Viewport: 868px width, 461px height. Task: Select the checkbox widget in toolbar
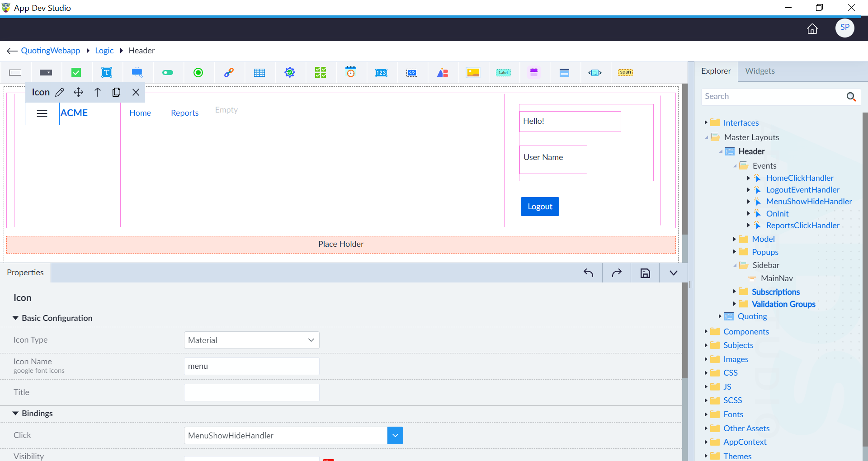pos(76,72)
